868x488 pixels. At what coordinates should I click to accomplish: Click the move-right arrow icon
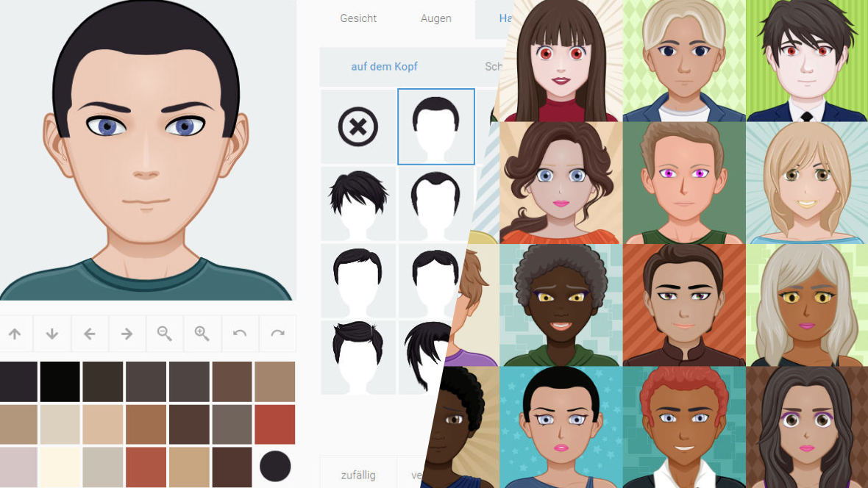pyautogui.click(x=127, y=333)
